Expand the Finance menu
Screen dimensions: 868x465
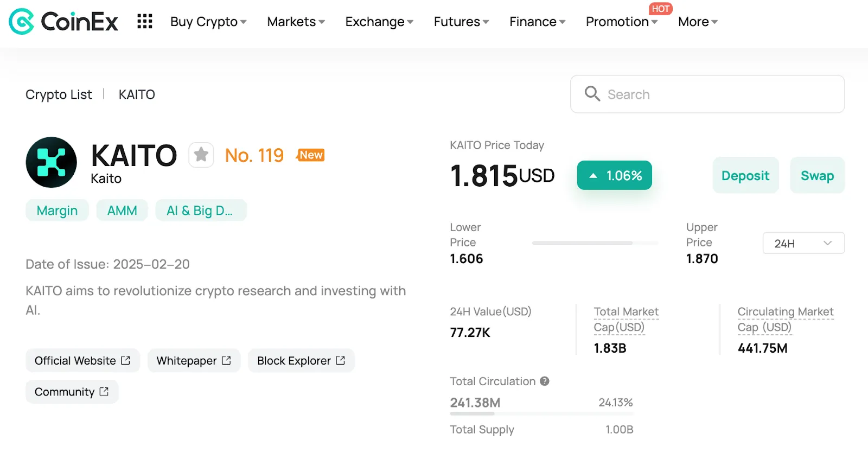tap(538, 22)
